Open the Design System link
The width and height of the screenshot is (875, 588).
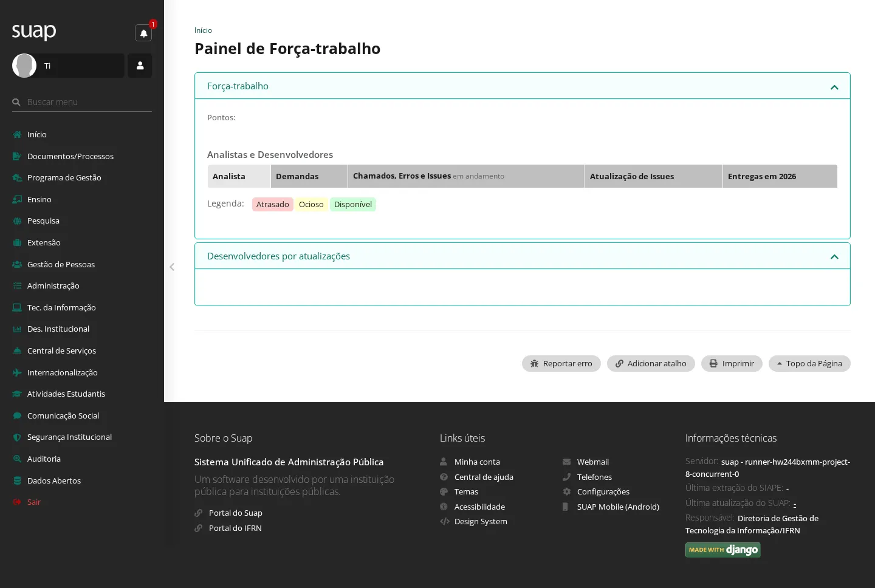pyautogui.click(x=481, y=521)
